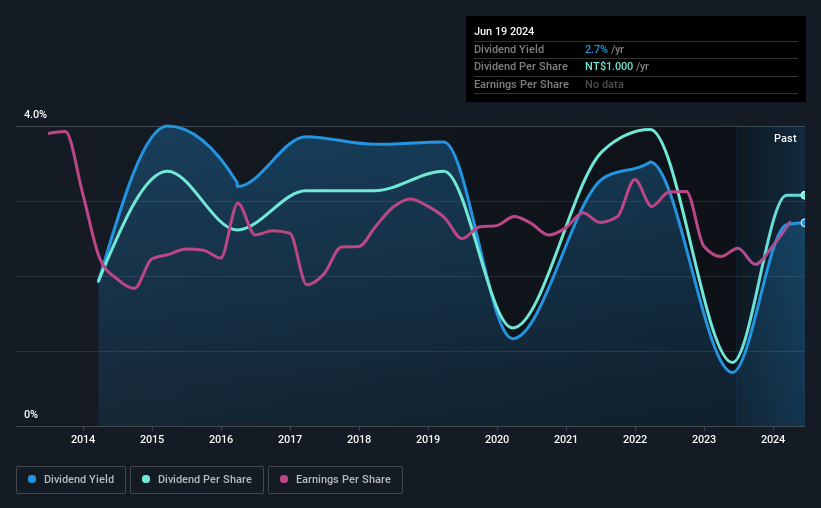Toggle the Earnings Per Share legend button

pyautogui.click(x=335, y=480)
